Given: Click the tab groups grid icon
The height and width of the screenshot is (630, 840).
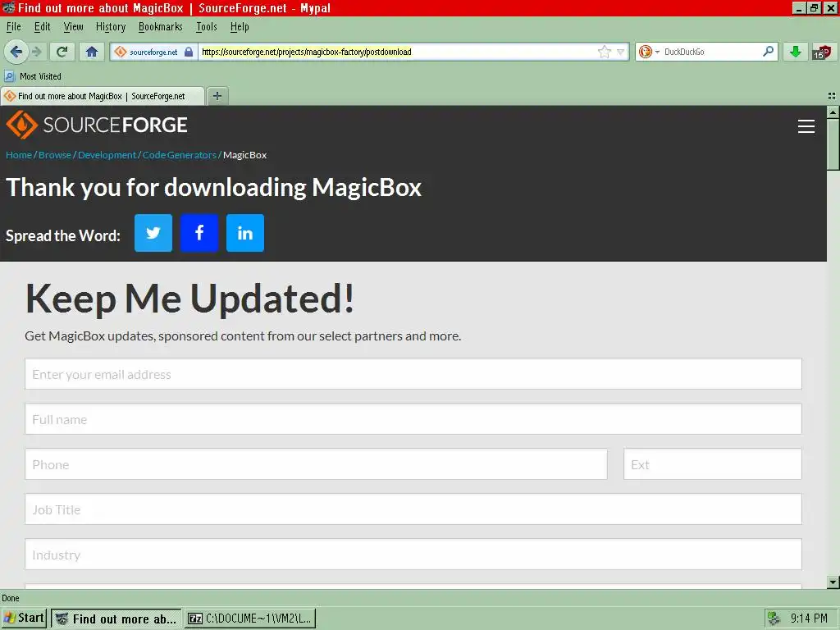Looking at the screenshot, I should 832,96.
